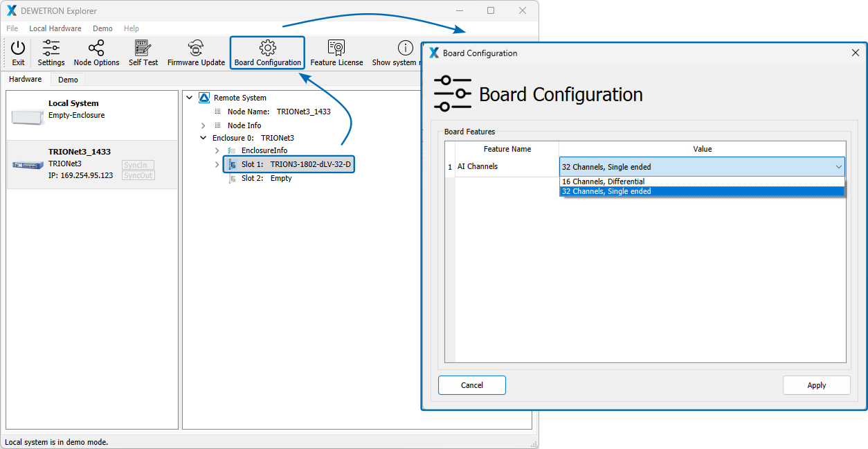The image size is (868, 449).
Task: Close the Board Configuration dialog
Action: coord(855,53)
